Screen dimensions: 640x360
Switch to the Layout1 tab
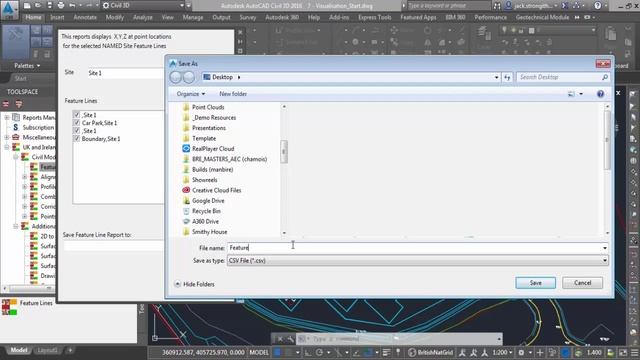(47, 350)
